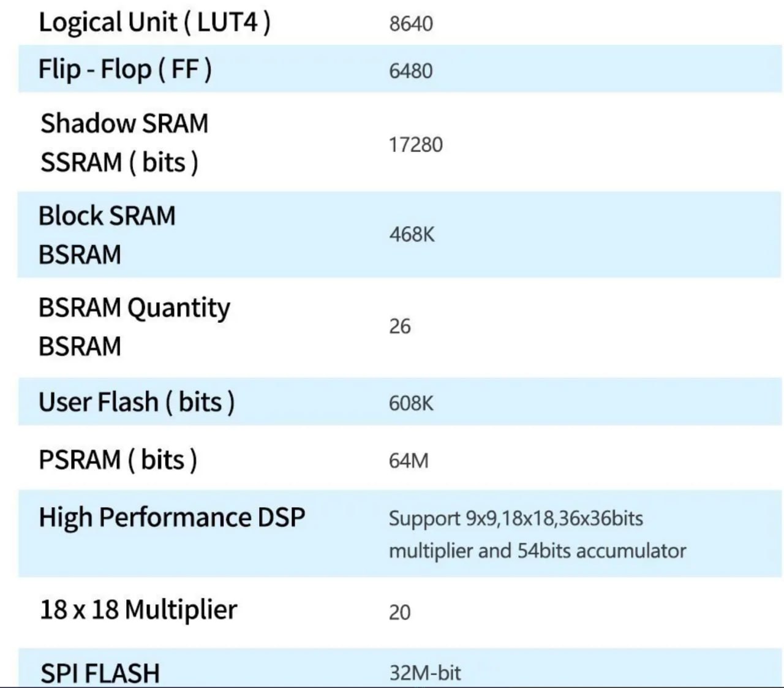Select the 8640 value

click(x=410, y=24)
